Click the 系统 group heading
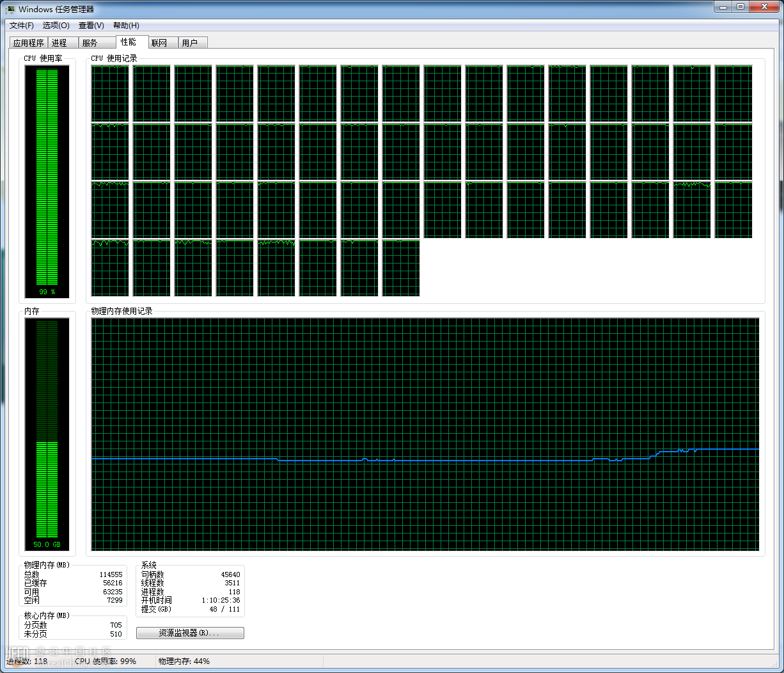 (x=149, y=565)
